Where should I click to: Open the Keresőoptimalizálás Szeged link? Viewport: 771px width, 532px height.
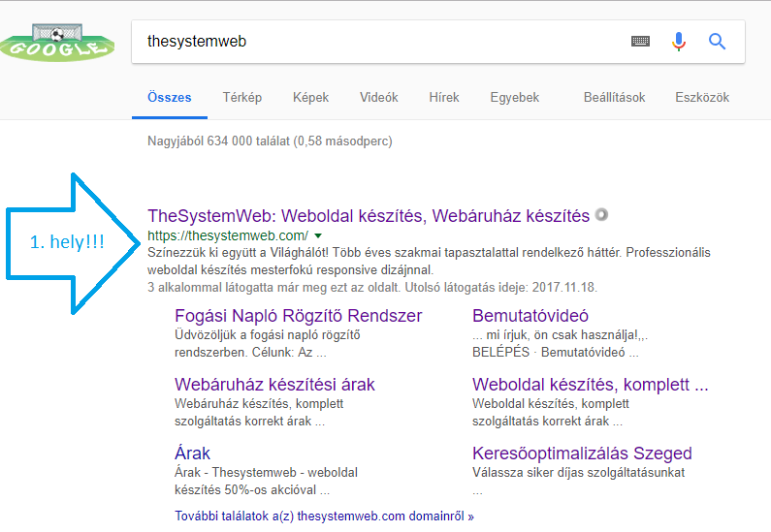pos(582,454)
